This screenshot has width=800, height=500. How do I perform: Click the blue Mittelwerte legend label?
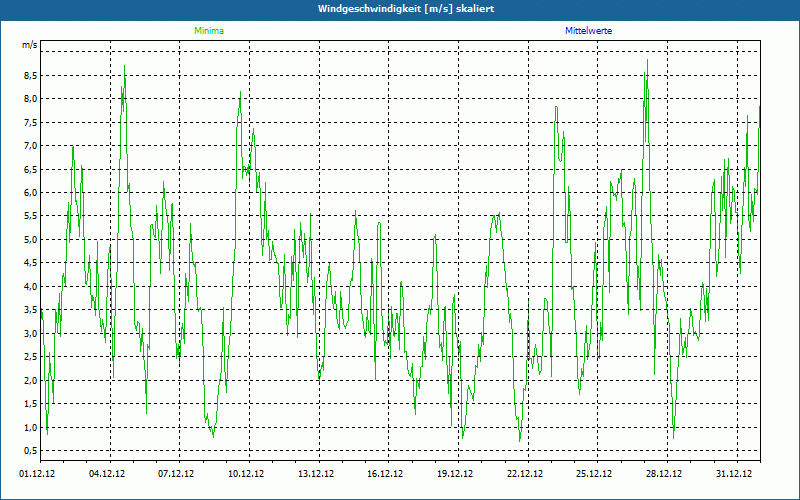coord(588,31)
